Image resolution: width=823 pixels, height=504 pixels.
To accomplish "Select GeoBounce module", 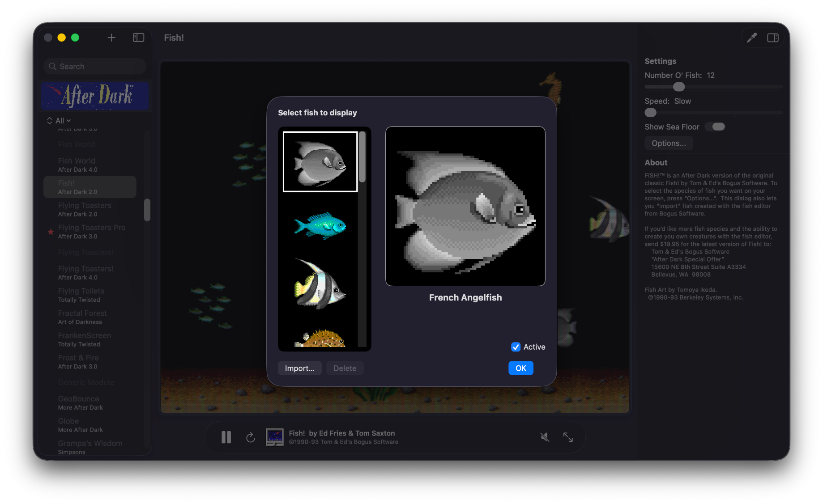I will pyautogui.click(x=90, y=402).
